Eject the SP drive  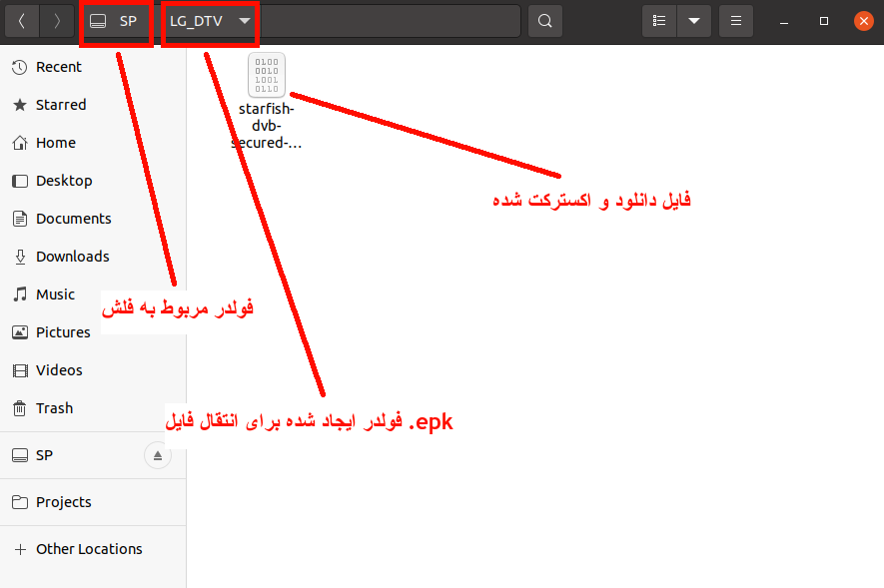point(158,455)
